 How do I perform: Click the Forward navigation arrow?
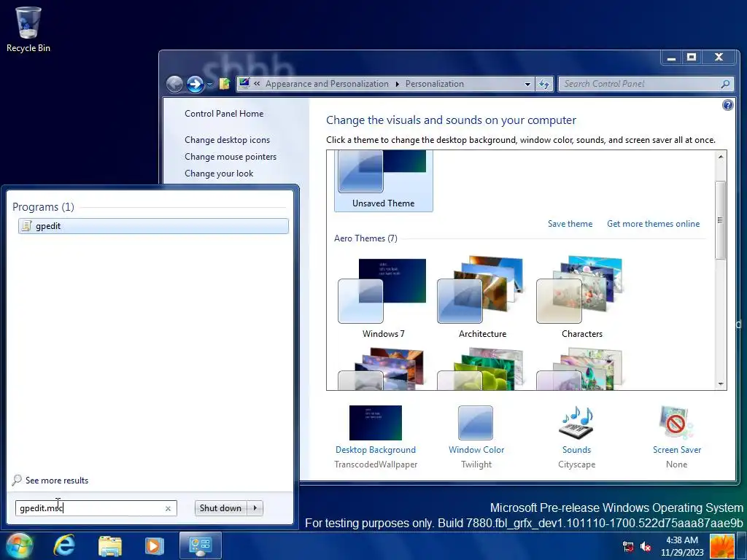click(x=195, y=85)
